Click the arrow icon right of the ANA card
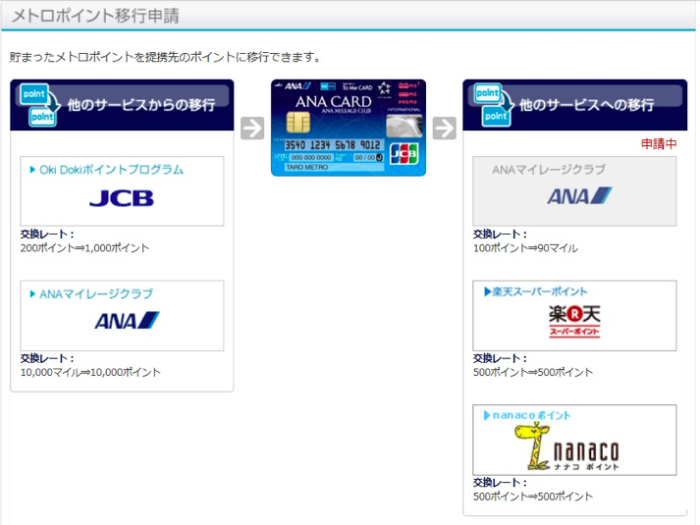Screen dimensions: 700x525 coord(445,128)
